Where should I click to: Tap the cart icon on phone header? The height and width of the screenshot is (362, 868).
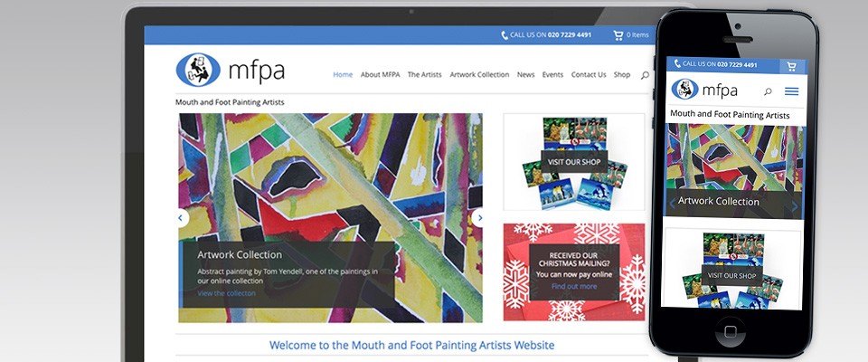pos(792,67)
